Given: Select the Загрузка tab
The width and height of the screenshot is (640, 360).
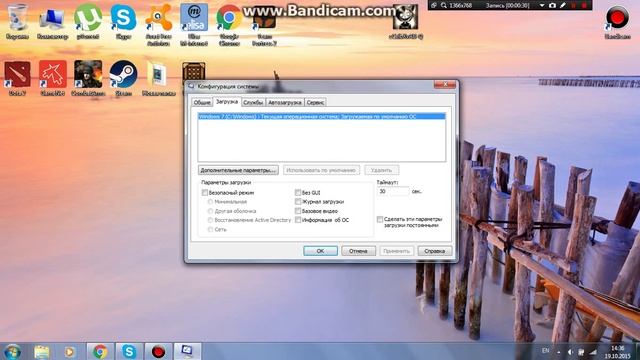Looking at the screenshot, I should coord(227,102).
